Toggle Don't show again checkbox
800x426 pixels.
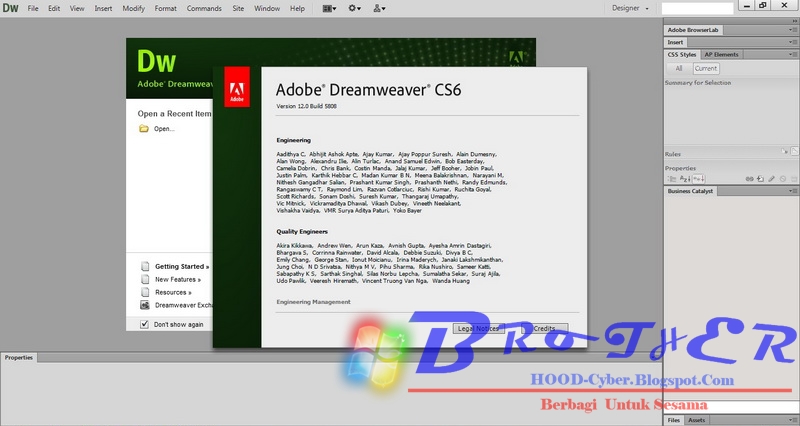click(x=144, y=324)
